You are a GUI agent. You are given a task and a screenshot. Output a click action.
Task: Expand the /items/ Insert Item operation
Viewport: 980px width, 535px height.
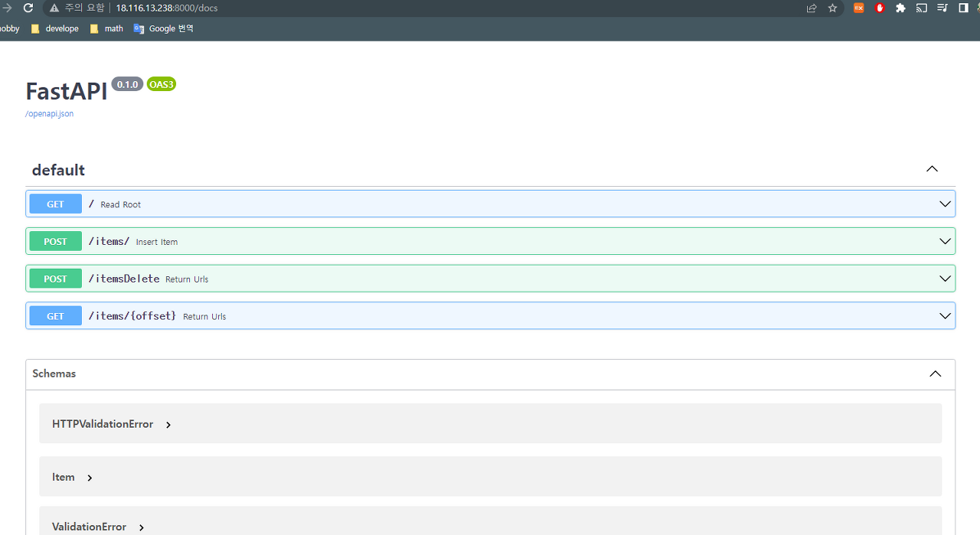[944, 240]
